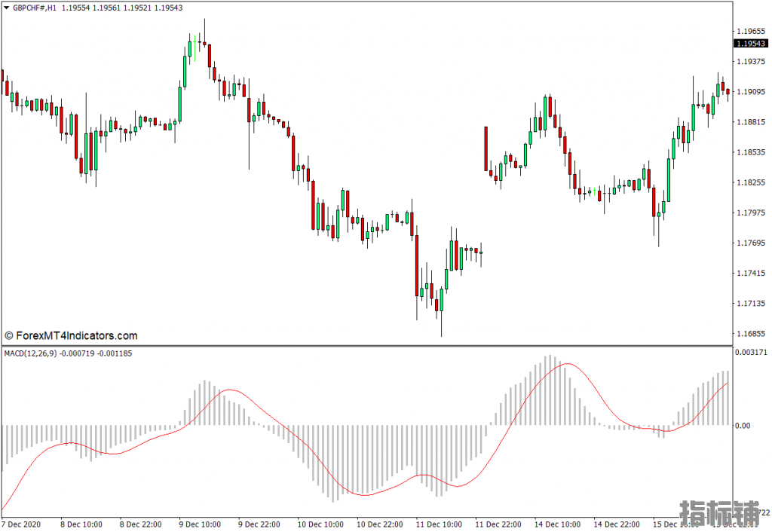772x532 pixels.
Task: Click the current price tag 1.19543
Action: point(751,43)
